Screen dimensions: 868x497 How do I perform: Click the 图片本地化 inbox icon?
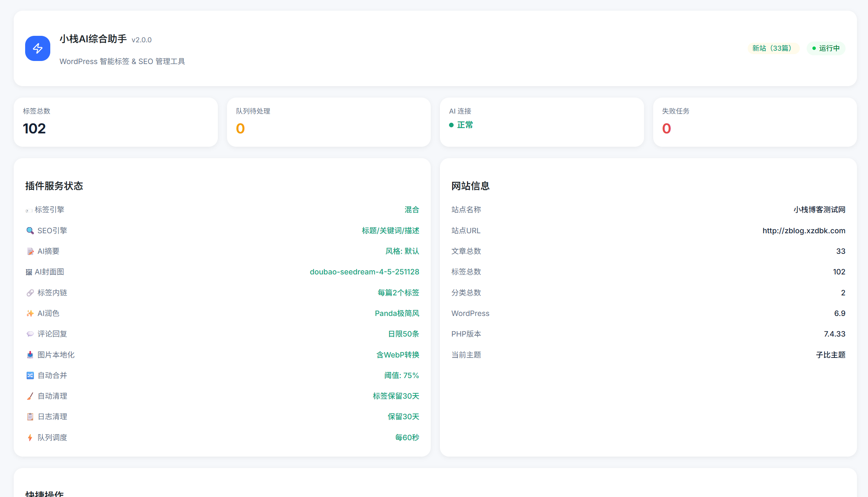pyautogui.click(x=30, y=355)
